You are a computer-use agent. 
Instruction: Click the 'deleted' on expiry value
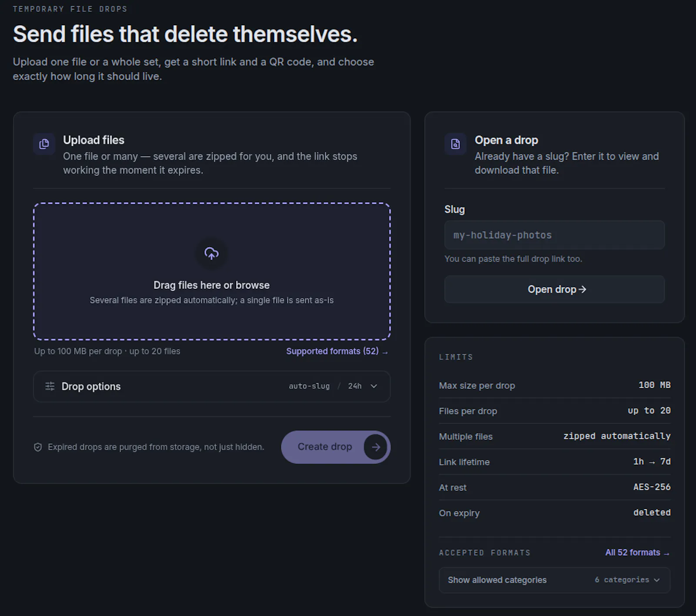click(x=652, y=512)
